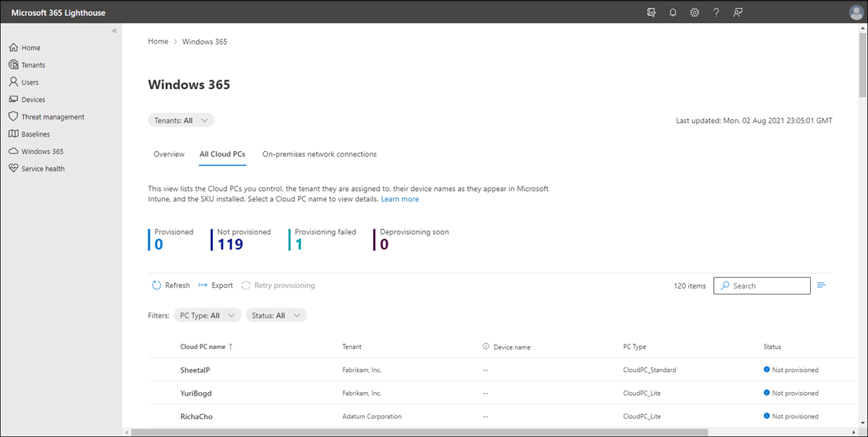Select the All Cloud PCs tab
868x437 pixels.
click(222, 154)
